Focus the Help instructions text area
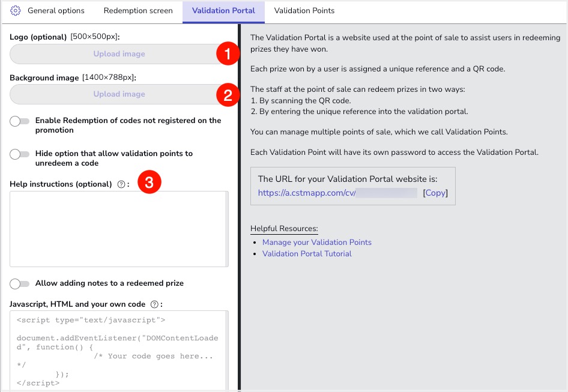Image resolution: width=568 pixels, height=392 pixels. click(119, 229)
